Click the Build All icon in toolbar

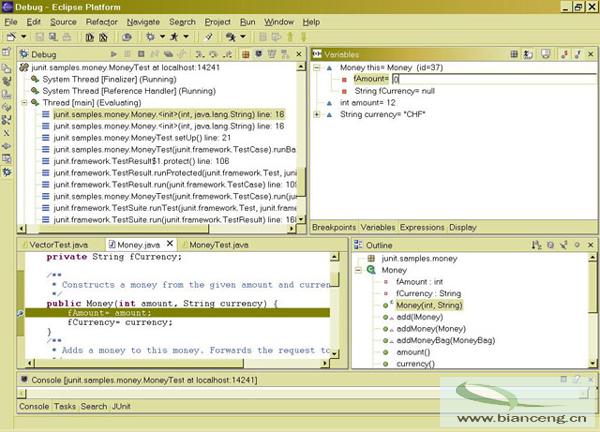coord(90,37)
